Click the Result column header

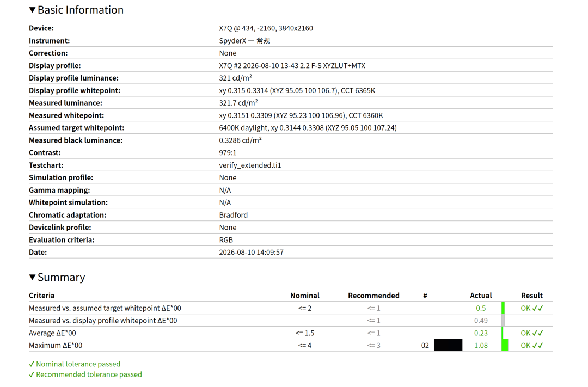tap(532, 296)
